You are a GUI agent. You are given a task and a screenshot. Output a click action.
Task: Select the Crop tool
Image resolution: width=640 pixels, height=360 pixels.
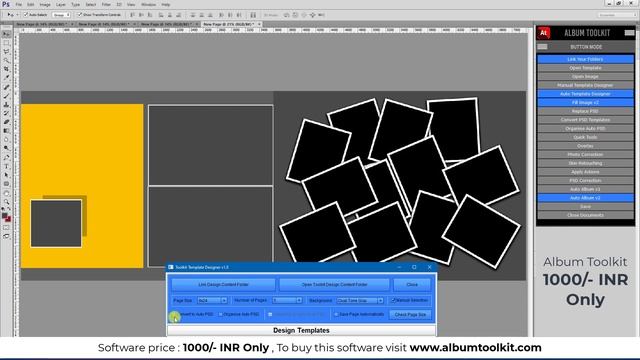[6, 69]
